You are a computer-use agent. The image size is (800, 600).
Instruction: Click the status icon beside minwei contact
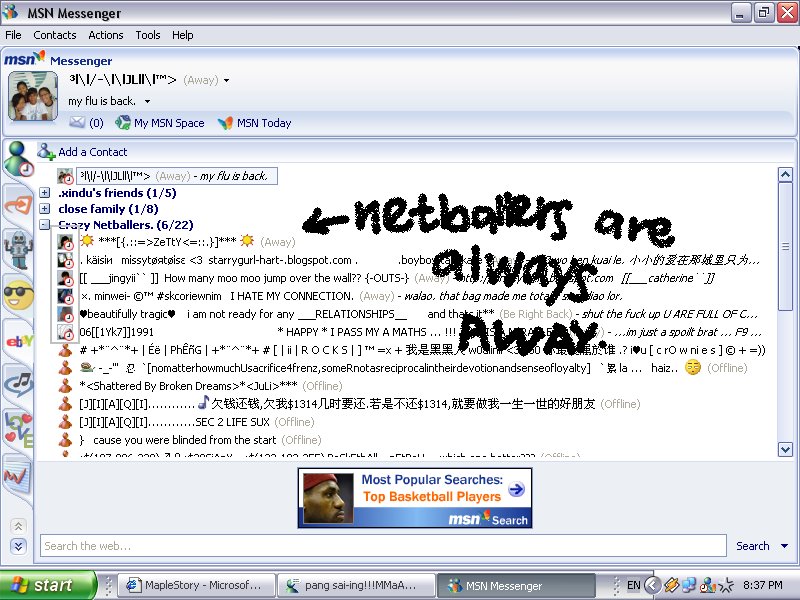[65, 296]
